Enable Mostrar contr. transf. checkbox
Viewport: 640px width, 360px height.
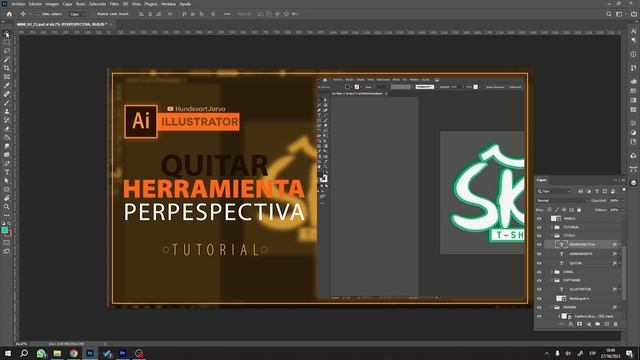[93, 14]
